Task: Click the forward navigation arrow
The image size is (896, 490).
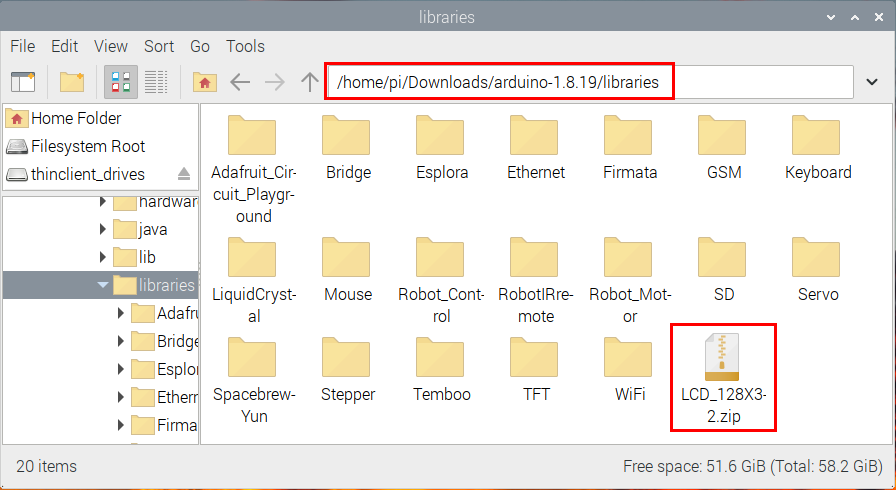Action: tap(274, 82)
